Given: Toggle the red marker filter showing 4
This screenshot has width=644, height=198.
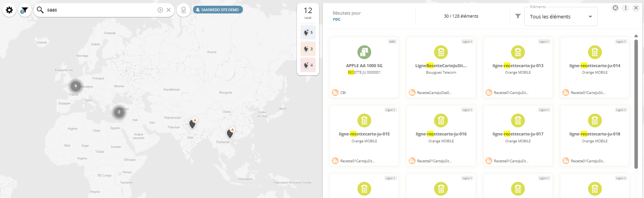Looking at the screenshot, I should (308, 65).
